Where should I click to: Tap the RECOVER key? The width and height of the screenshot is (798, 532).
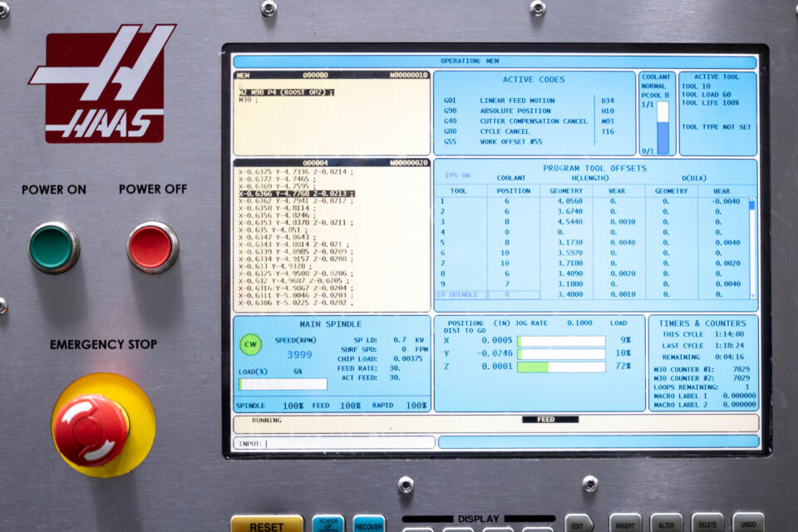point(368,525)
